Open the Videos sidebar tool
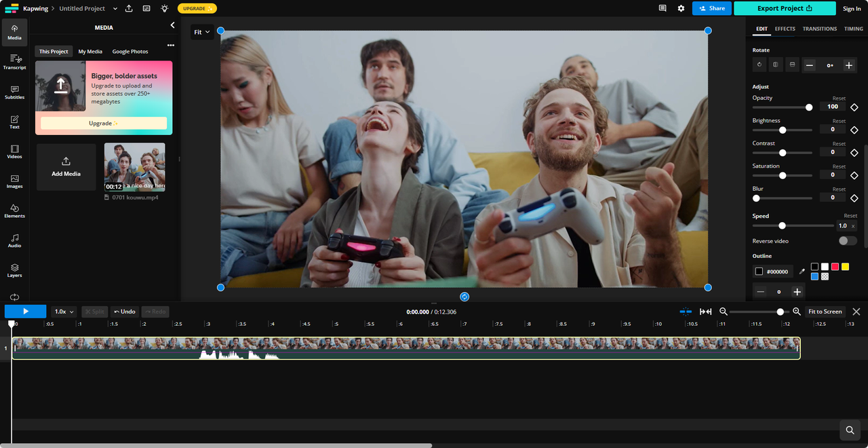The width and height of the screenshot is (868, 448). [x=14, y=151]
